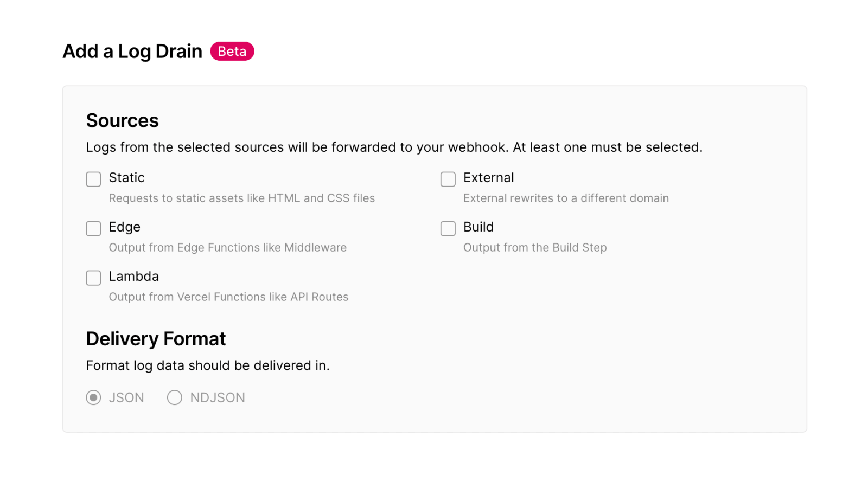Click the 'JSON' format label text

126,398
